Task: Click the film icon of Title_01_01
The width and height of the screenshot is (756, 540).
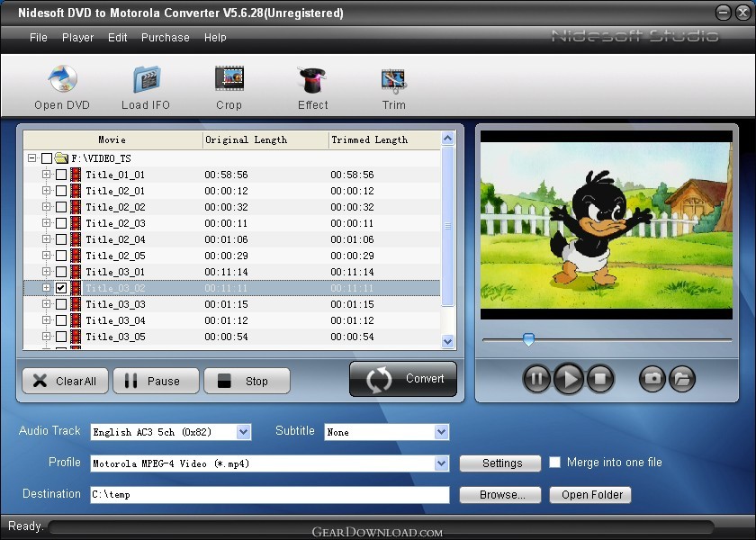Action: coord(76,175)
